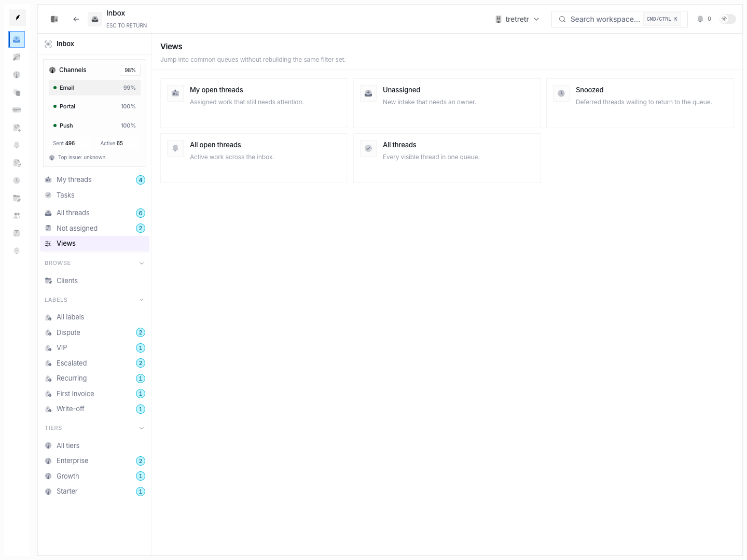The height and width of the screenshot is (560, 747).
Task: Select the Portal channel row
Action: [x=94, y=106]
